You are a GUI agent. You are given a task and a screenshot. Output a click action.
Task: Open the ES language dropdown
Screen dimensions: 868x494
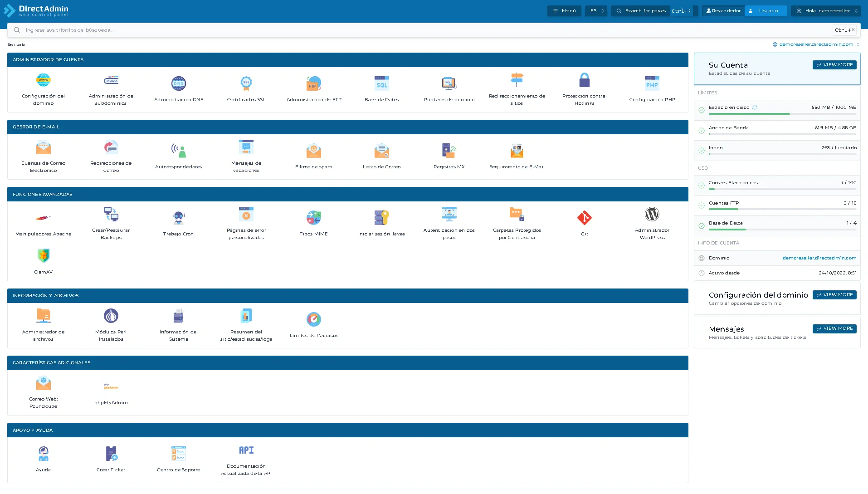pos(595,10)
